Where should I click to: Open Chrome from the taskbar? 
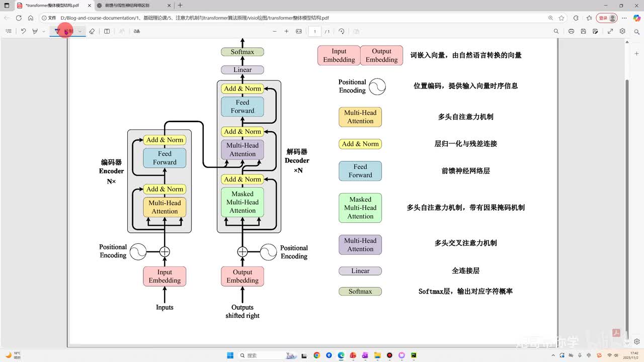tap(316, 355)
